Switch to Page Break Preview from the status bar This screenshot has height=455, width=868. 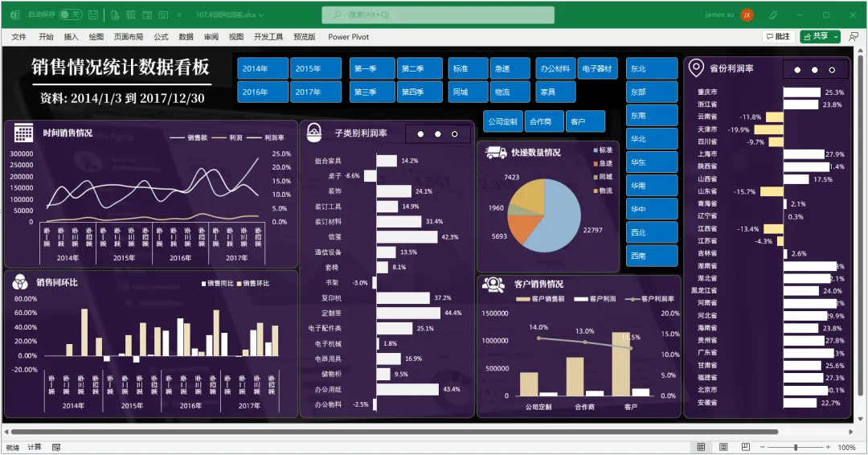click(x=746, y=447)
